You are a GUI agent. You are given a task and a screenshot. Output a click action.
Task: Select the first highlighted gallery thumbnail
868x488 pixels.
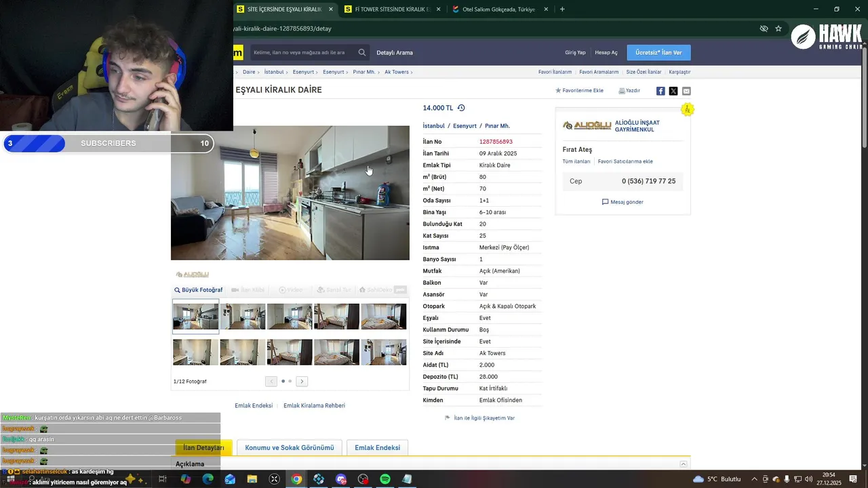tap(195, 316)
